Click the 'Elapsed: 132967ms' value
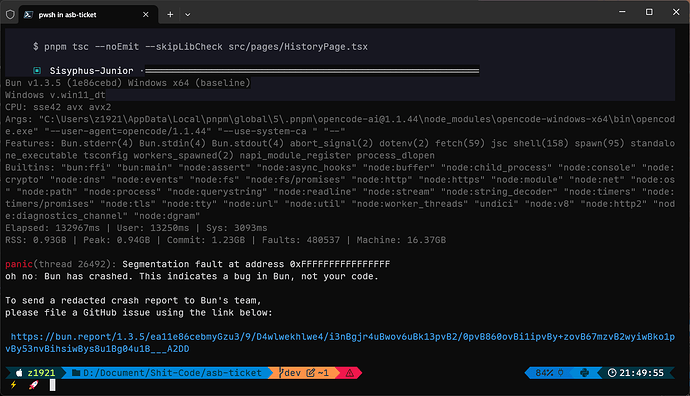 point(52,228)
